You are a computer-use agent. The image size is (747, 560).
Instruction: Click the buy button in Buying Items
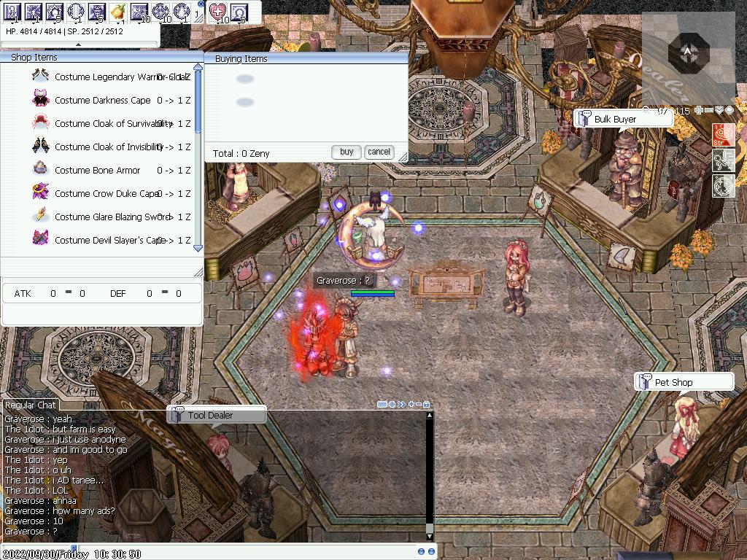(x=347, y=152)
